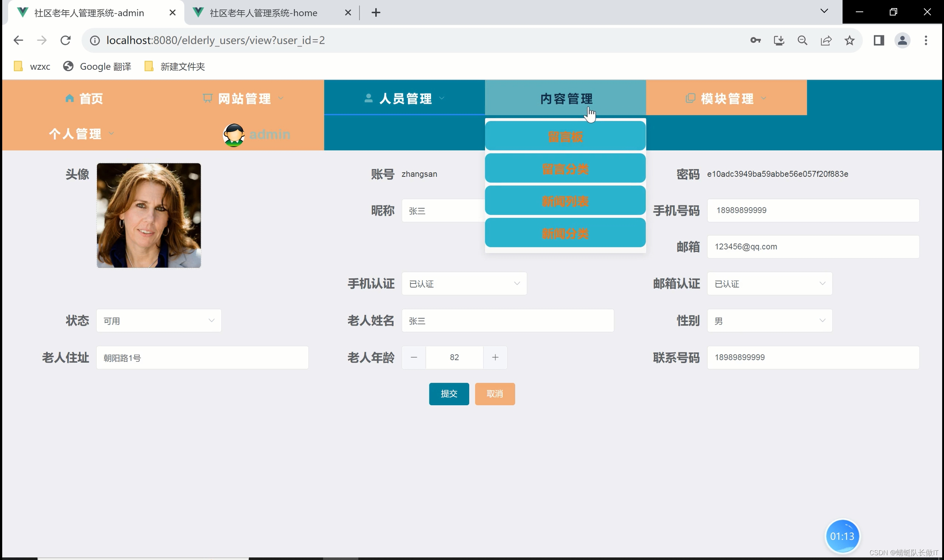Click the 邮箱 input field
The width and height of the screenshot is (944, 560).
click(x=813, y=247)
